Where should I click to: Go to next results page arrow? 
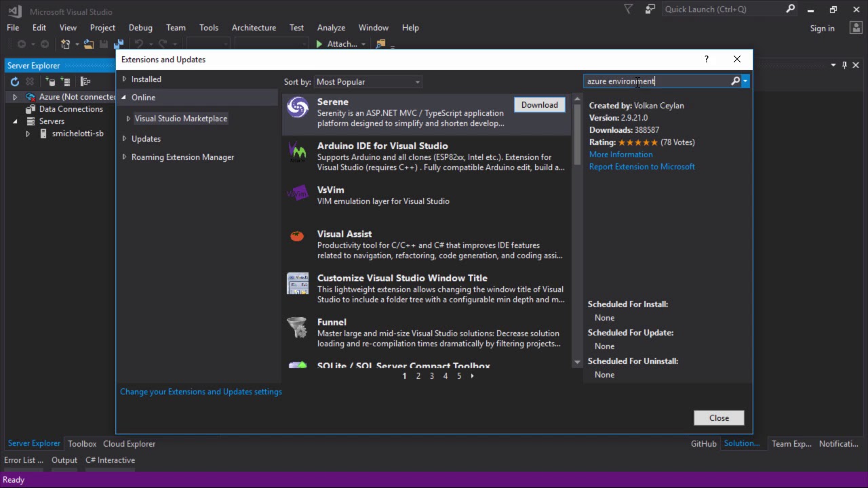(x=473, y=376)
